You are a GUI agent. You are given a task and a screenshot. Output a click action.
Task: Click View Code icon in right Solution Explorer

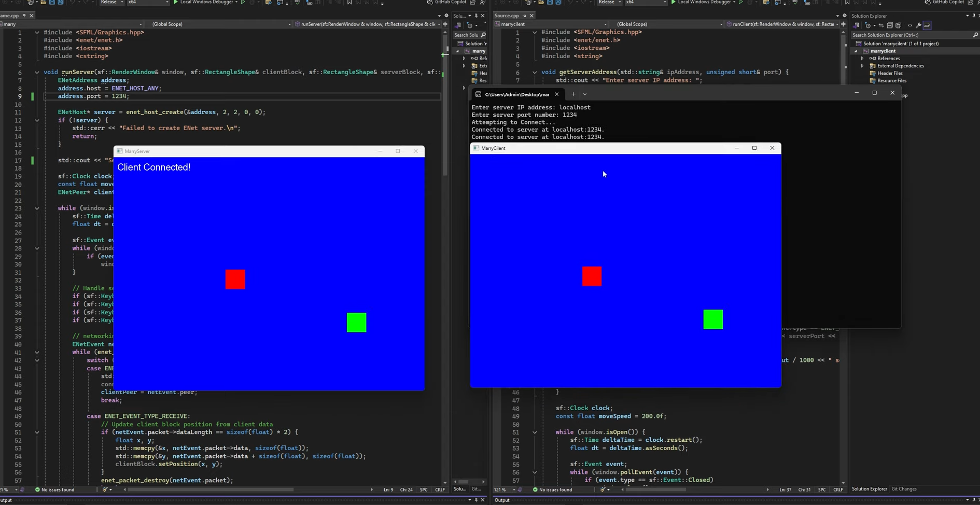tap(910, 25)
